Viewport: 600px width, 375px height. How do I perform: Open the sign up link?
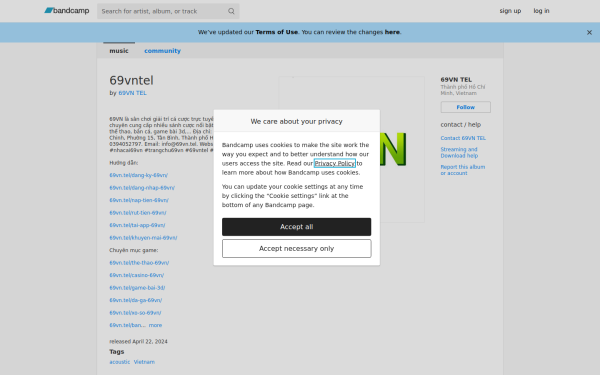click(510, 11)
